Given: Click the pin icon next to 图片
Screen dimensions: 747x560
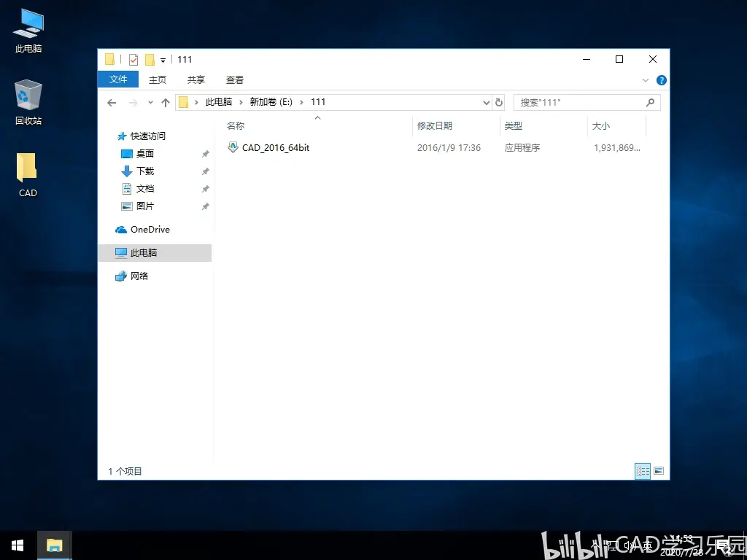Looking at the screenshot, I should pyautogui.click(x=205, y=206).
